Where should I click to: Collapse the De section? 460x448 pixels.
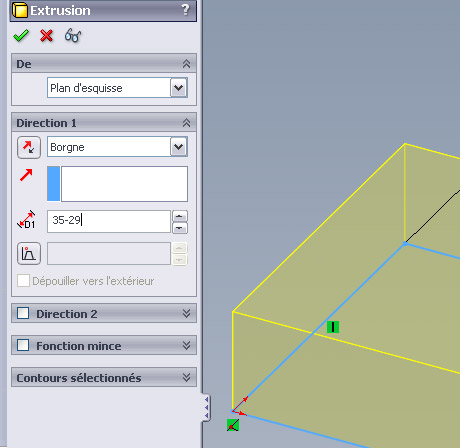186,64
